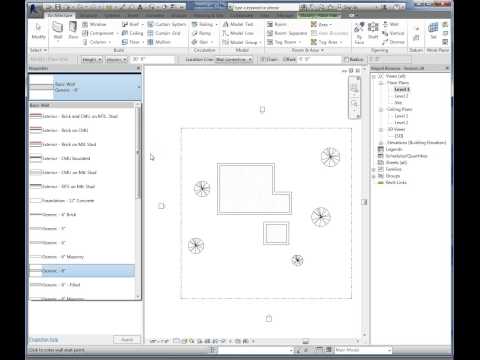Select the Dormer opening tool
The width and height of the screenshot is (480, 360).
[393, 42]
